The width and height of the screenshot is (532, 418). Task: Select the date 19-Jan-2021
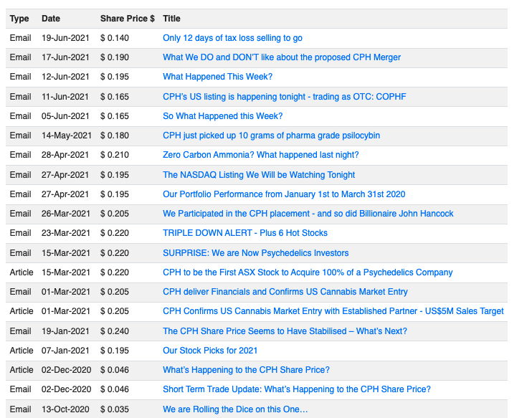coord(65,331)
